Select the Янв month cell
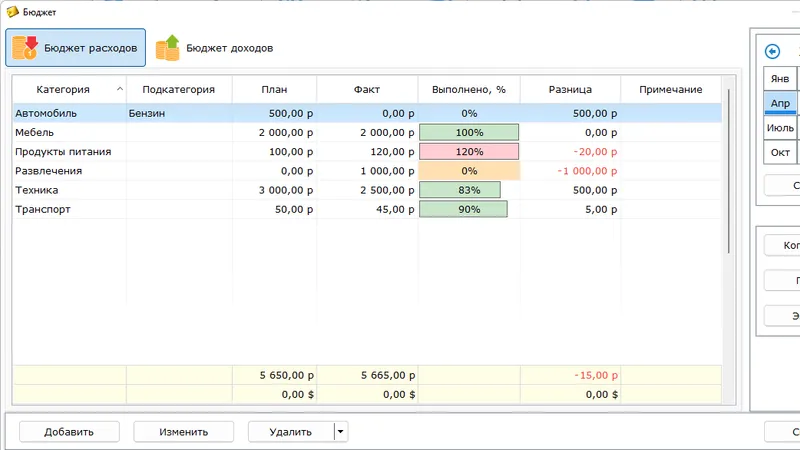The image size is (800, 450). click(x=780, y=78)
